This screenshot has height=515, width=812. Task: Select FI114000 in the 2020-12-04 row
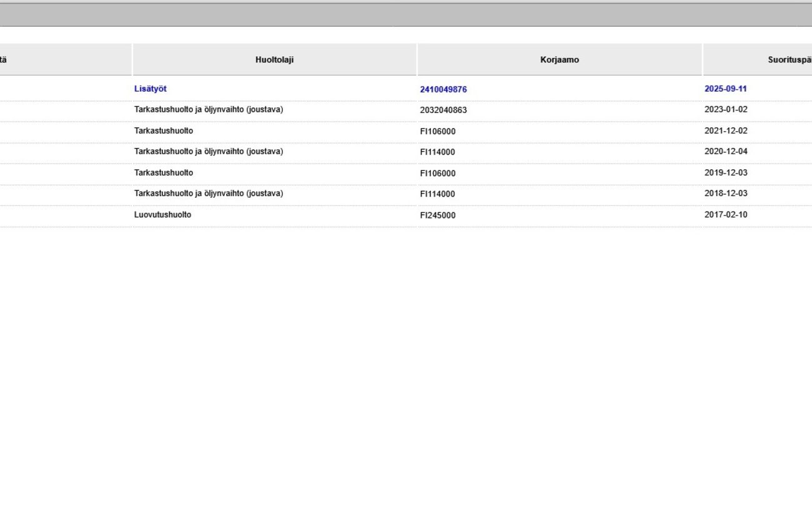437,152
